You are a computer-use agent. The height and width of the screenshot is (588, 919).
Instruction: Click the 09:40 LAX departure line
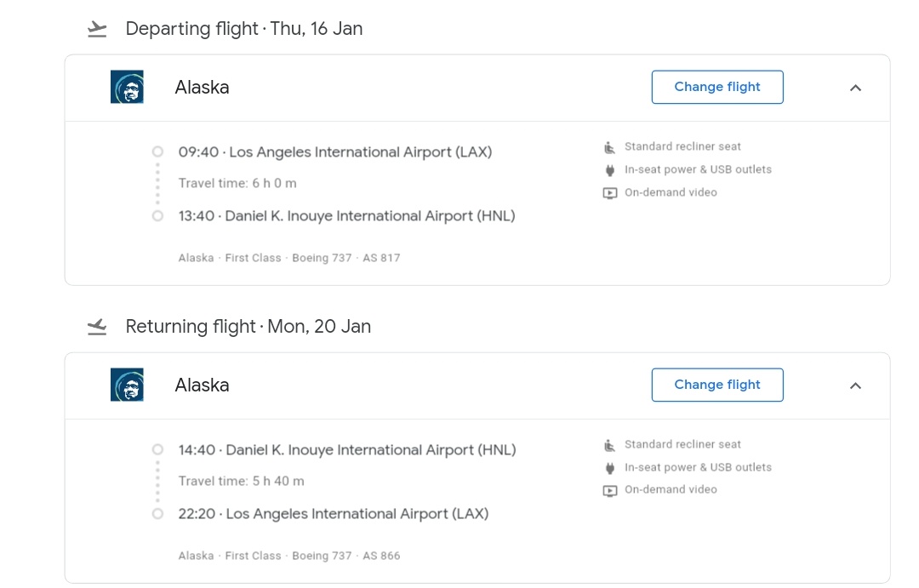(x=334, y=152)
